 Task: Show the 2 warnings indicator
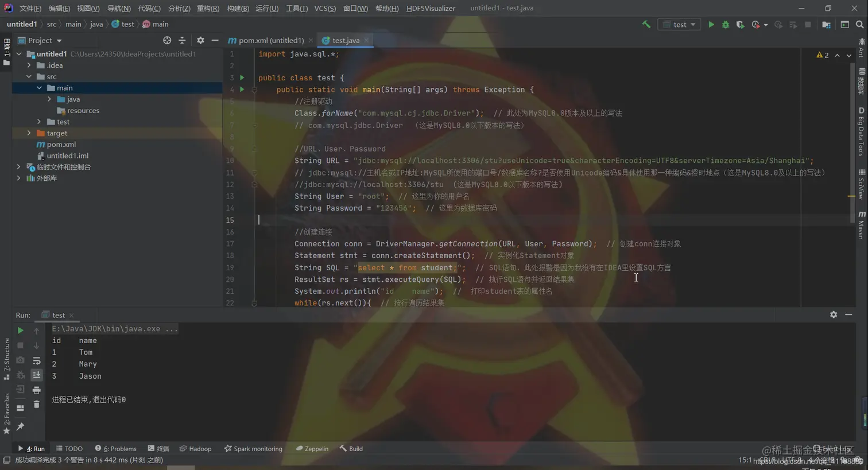tap(822, 55)
